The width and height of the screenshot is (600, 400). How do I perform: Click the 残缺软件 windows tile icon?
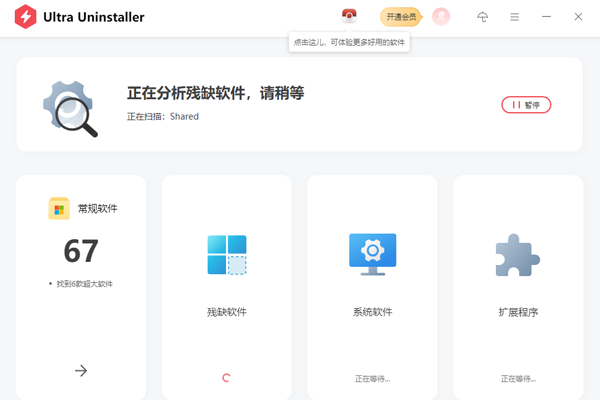[227, 255]
